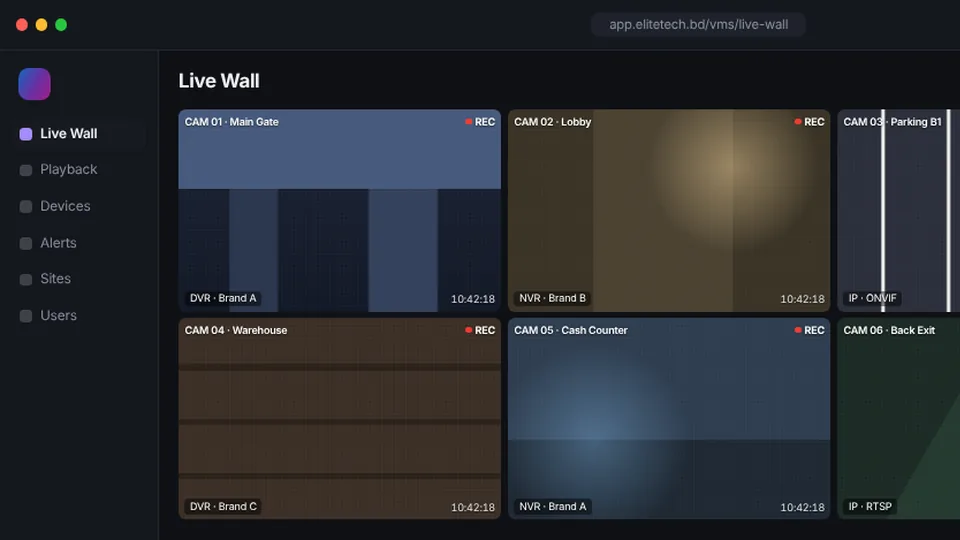This screenshot has width=960, height=540.
Task: Select the CAM 03 Parking B1 feed
Action: click(899, 211)
